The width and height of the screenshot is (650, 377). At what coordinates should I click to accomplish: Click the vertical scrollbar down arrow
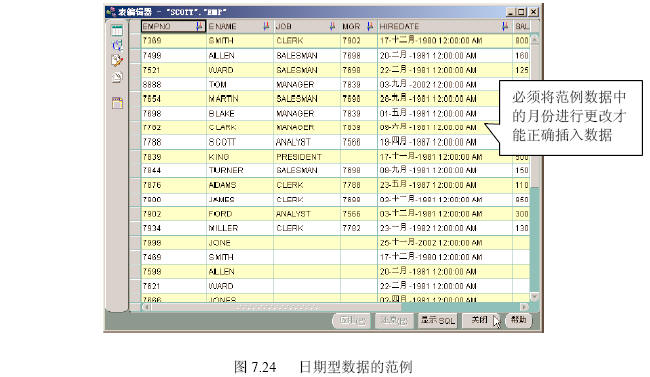point(535,297)
